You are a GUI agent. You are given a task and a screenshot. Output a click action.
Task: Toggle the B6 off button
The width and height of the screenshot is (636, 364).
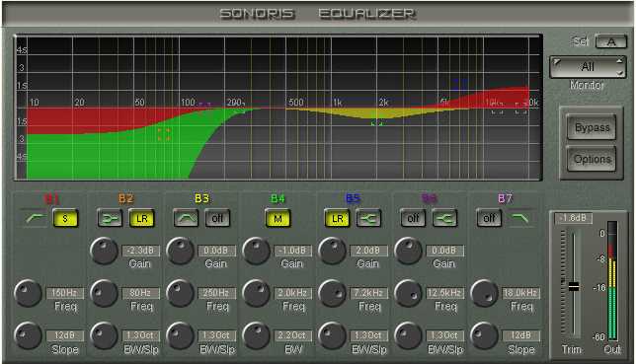pos(414,218)
